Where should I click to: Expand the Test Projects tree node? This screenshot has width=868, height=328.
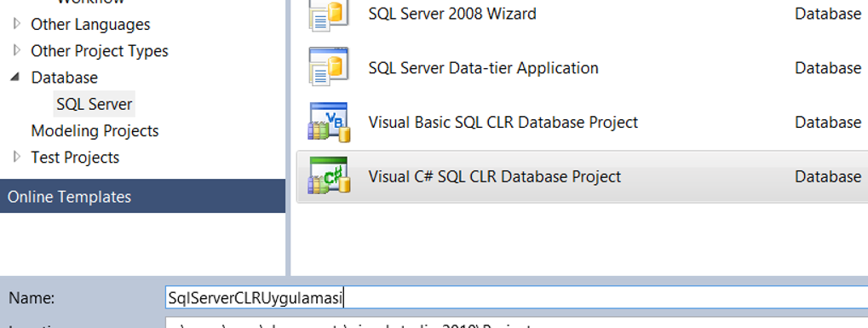[x=16, y=157]
